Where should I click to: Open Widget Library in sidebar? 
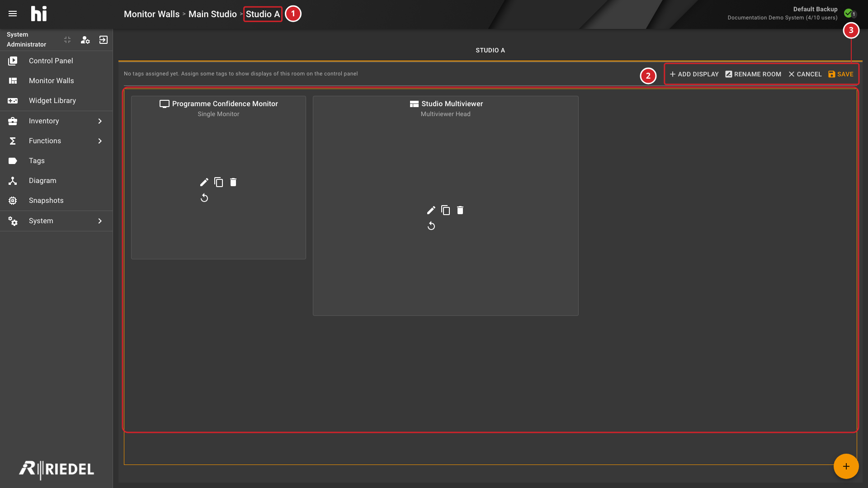[x=56, y=100]
